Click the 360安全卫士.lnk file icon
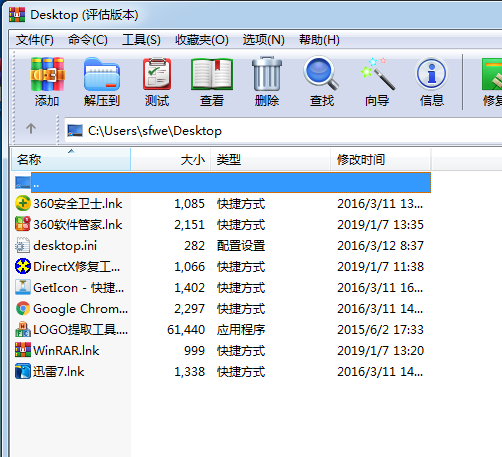This screenshot has height=457, width=502. coord(23,203)
